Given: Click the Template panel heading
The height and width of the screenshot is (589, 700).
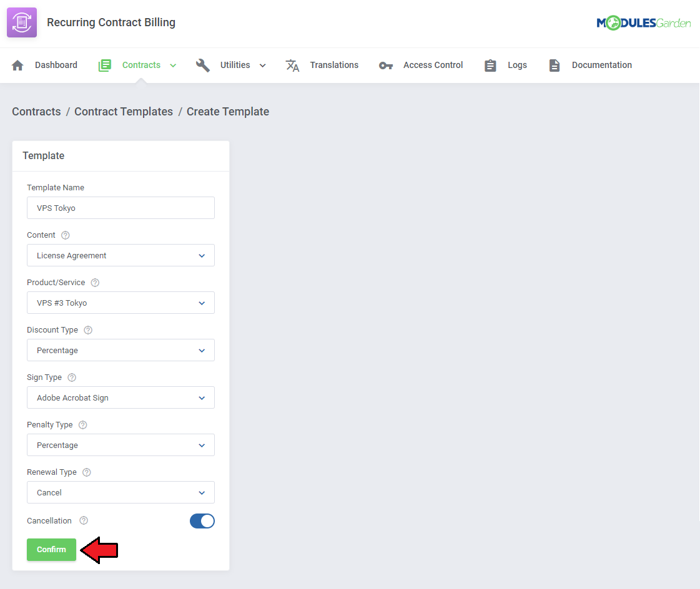Looking at the screenshot, I should pyautogui.click(x=43, y=156).
